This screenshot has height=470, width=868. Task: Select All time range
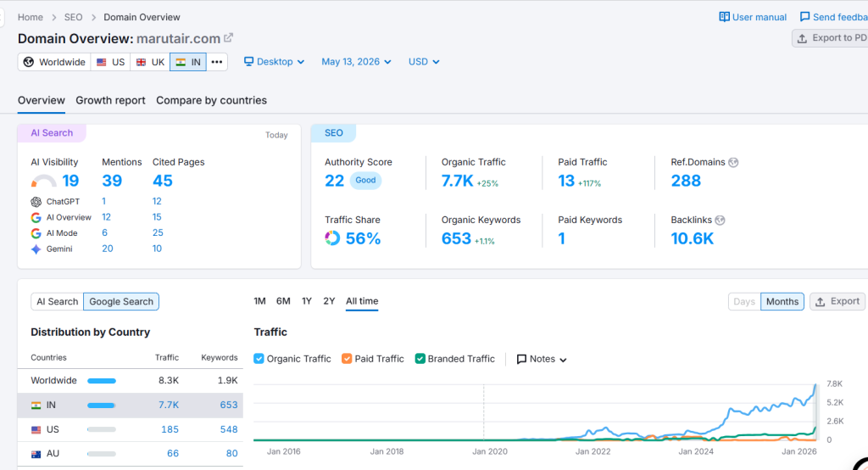[362, 301]
